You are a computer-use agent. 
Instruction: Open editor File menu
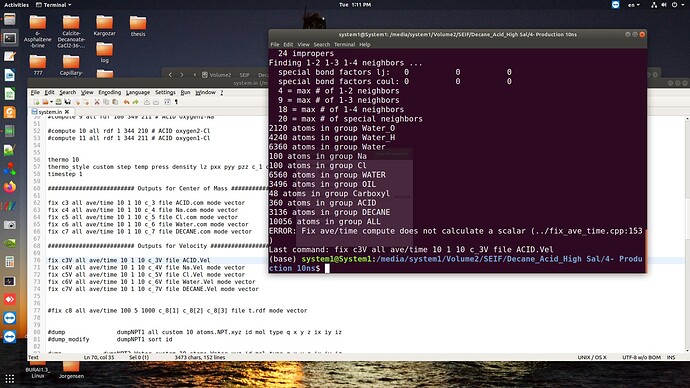tap(35, 92)
